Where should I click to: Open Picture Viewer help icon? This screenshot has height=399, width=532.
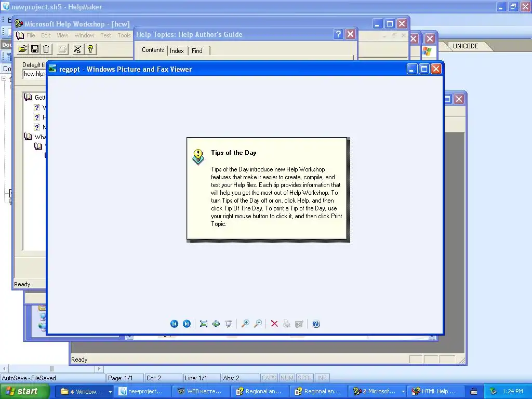point(316,324)
